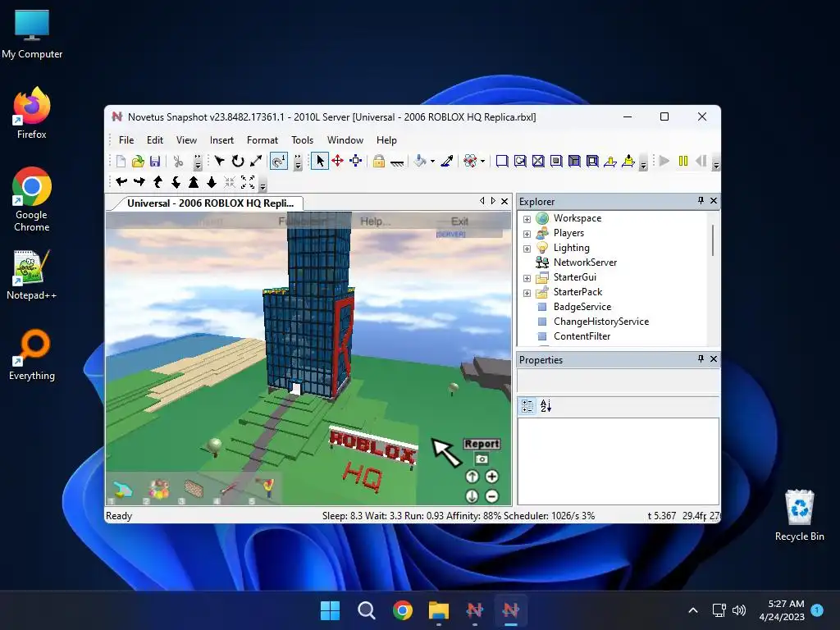
Task: Click the zoom extents icon
Action: coord(248,182)
